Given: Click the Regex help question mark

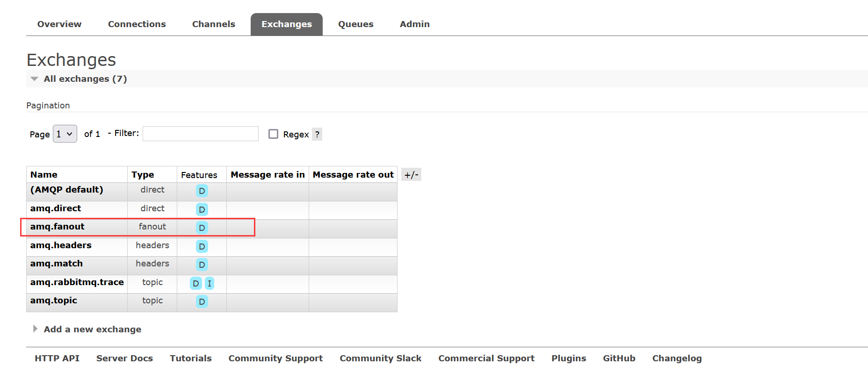Looking at the screenshot, I should pyautogui.click(x=317, y=134).
